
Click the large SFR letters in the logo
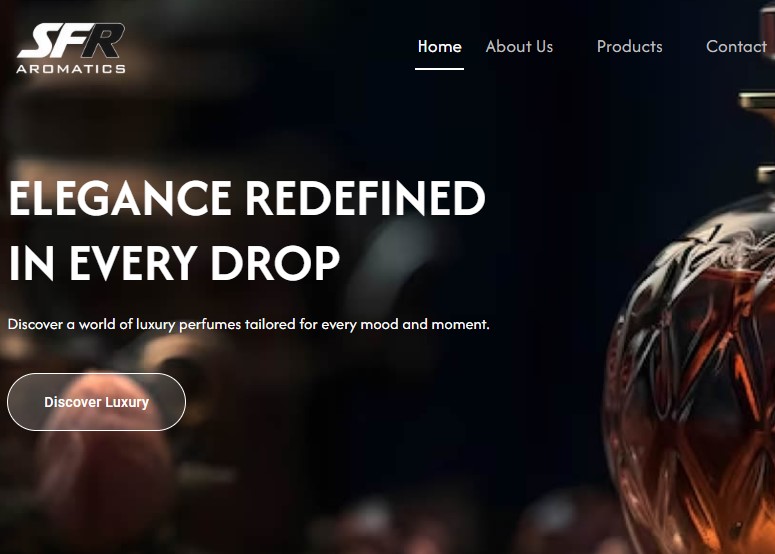tap(72, 41)
